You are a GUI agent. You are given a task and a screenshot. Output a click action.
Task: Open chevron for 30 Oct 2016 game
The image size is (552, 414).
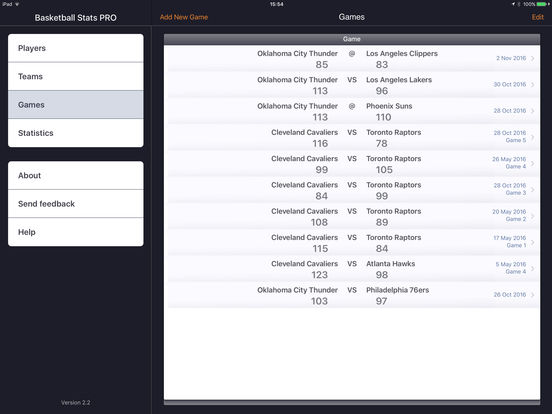[533, 84]
